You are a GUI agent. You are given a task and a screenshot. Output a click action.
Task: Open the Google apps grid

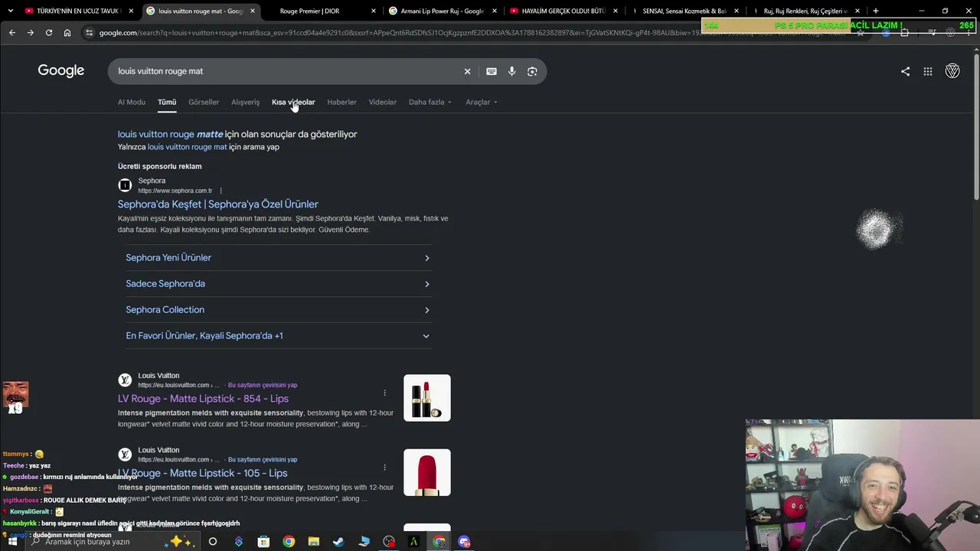click(928, 71)
